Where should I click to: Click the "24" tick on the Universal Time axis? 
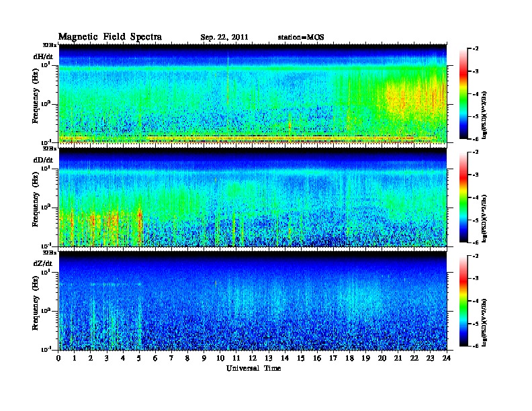point(447,358)
